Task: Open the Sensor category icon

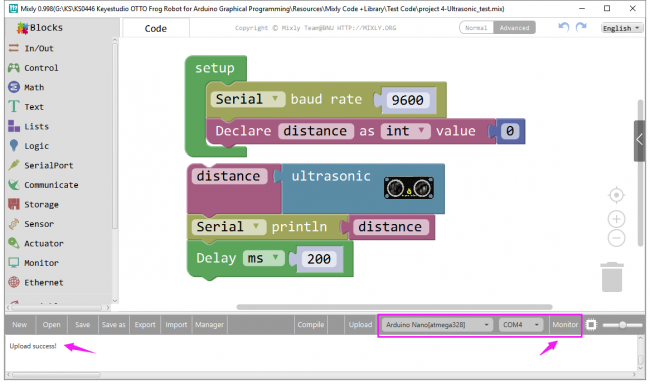Action: [x=14, y=224]
